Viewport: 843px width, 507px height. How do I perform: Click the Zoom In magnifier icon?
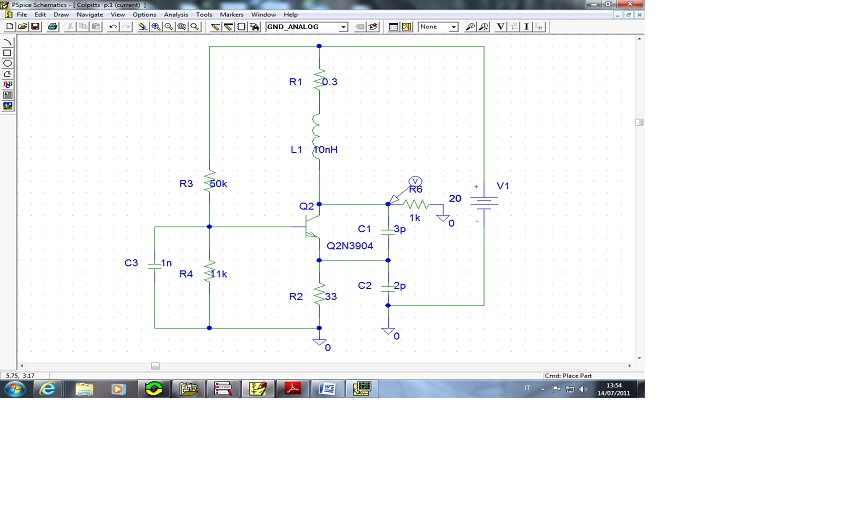pyautogui.click(x=156, y=27)
